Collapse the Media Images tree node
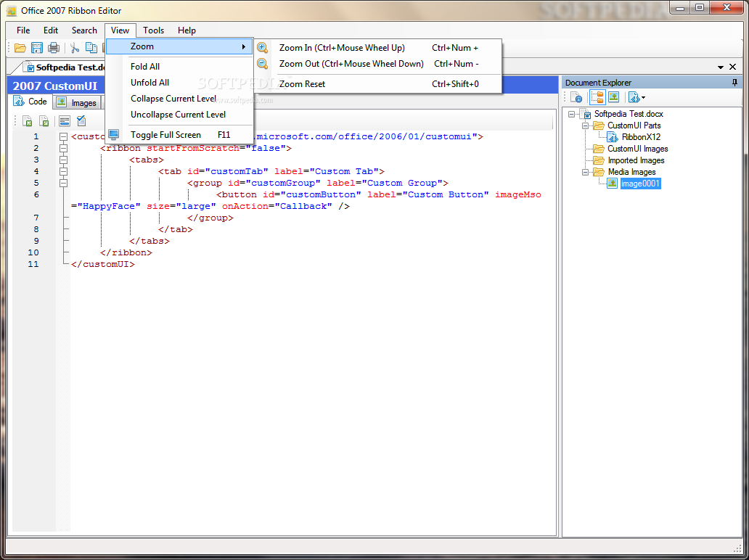This screenshot has width=749, height=560. pyautogui.click(x=585, y=172)
